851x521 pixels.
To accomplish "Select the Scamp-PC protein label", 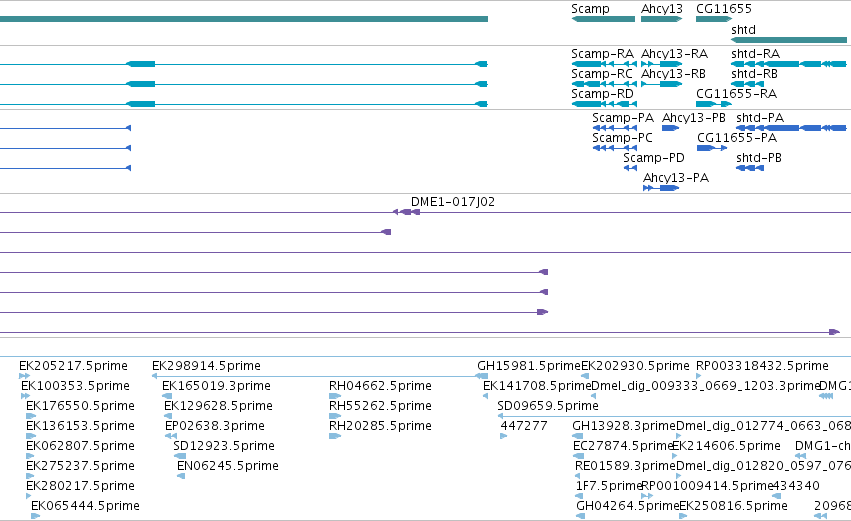I will [x=622, y=138].
